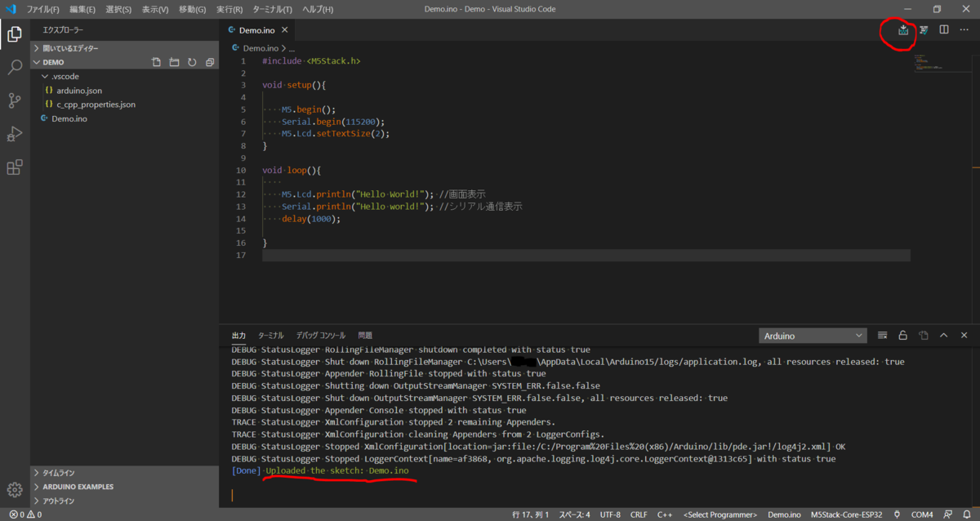The image size is (980, 521).
Task: Switch to the 問題 panel tab
Action: coord(365,336)
